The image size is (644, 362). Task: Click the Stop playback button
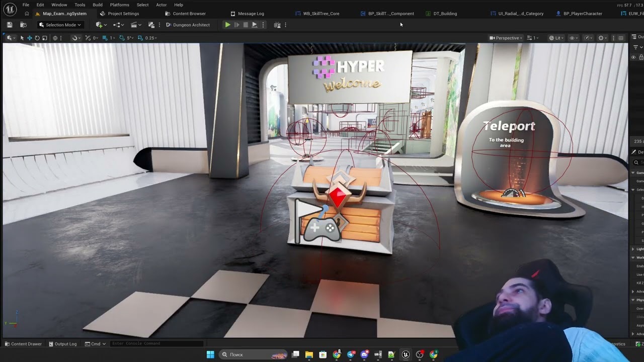pos(246,25)
